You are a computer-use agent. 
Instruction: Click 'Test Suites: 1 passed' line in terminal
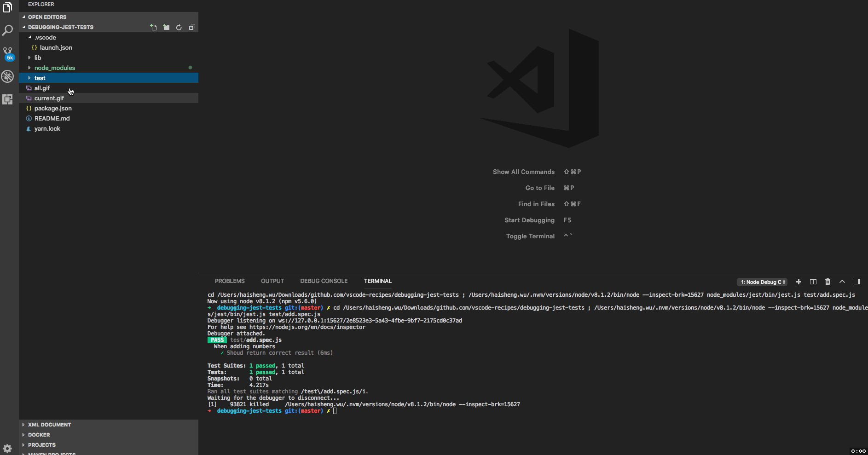click(x=255, y=366)
